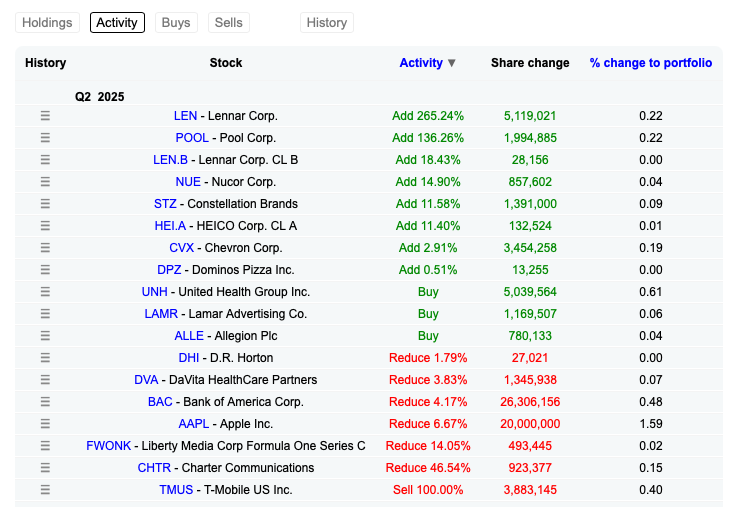Viewport: 737px width, 507px height.
Task: Open NUE ticker link
Action: pos(188,182)
